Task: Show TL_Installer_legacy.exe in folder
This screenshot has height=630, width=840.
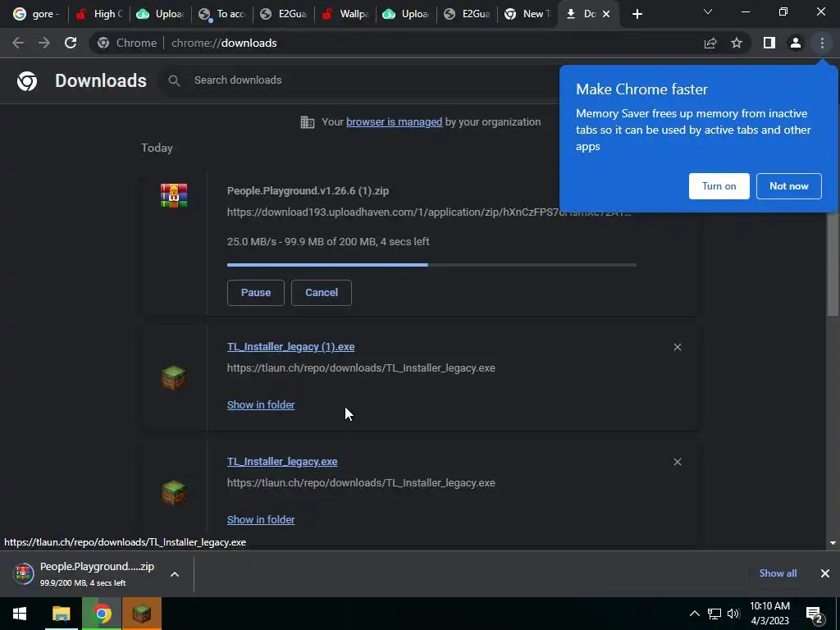Action: [x=261, y=519]
